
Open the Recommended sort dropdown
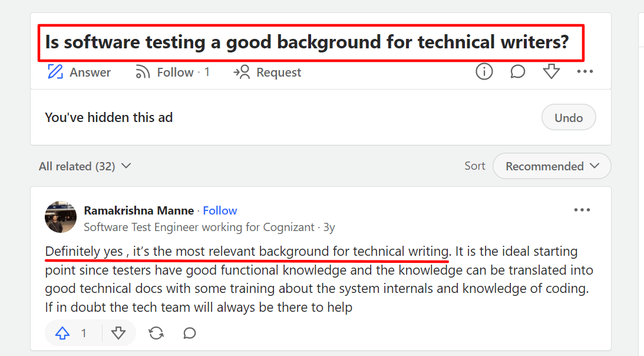point(551,166)
